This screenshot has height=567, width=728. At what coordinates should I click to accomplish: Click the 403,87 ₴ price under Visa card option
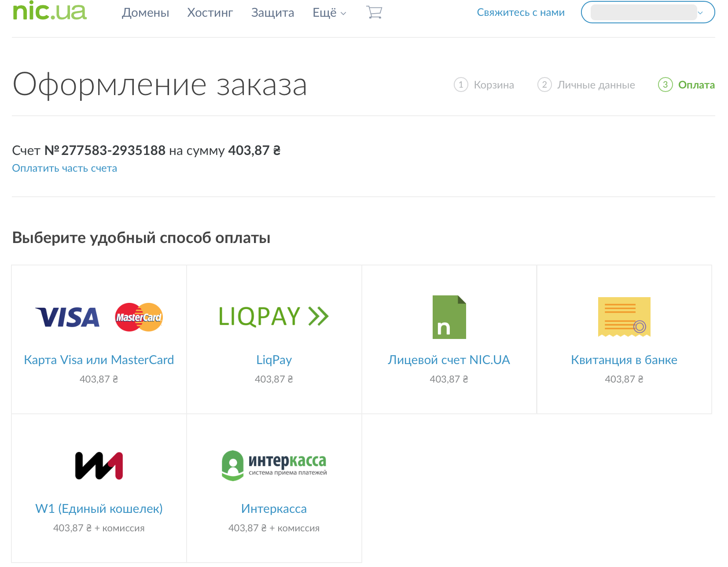coord(99,379)
